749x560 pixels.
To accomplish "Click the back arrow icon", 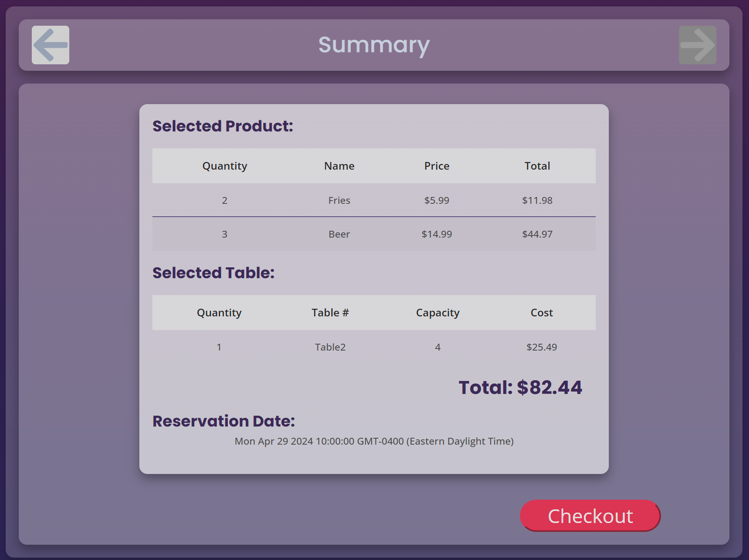I will pos(50,45).
